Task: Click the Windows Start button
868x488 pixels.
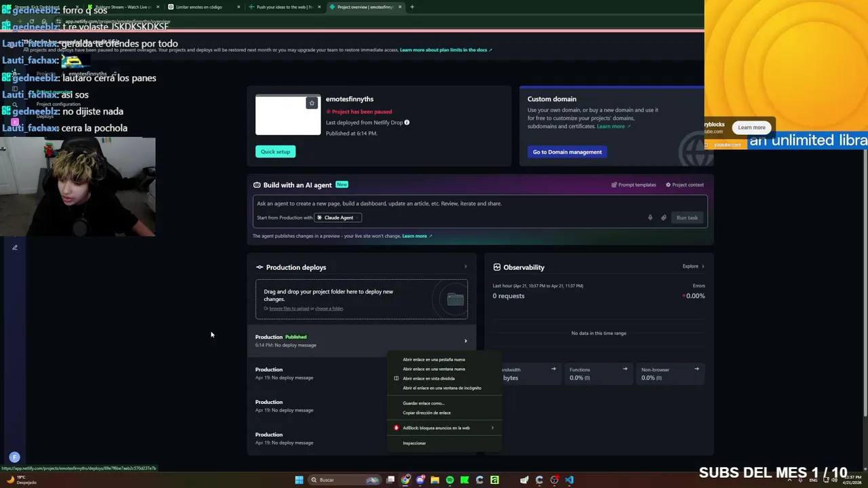Action: (x=299, y=480)
